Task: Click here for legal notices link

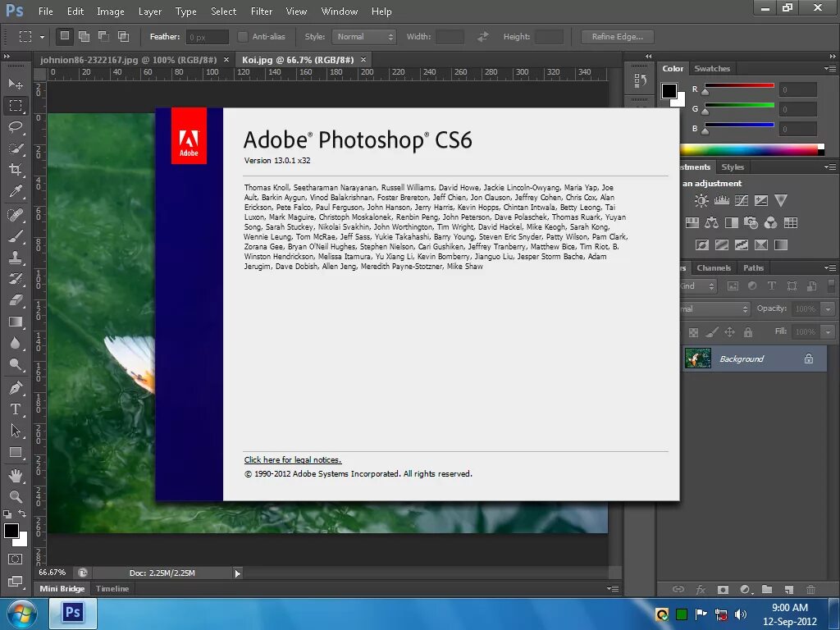Action: [x=293, y=459]
